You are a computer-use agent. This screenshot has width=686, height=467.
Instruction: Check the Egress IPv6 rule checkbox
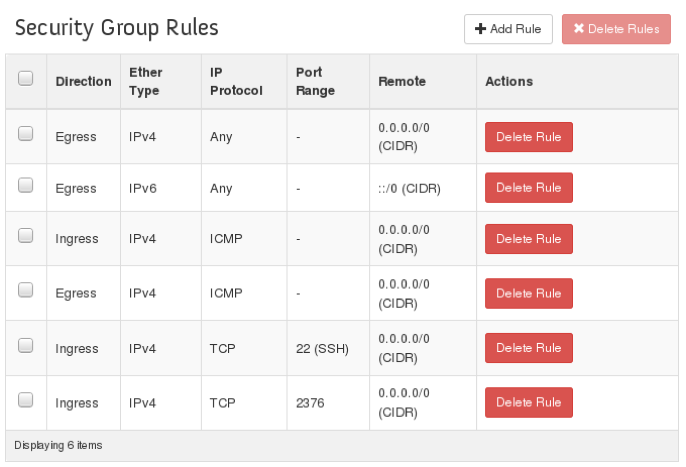25,185
